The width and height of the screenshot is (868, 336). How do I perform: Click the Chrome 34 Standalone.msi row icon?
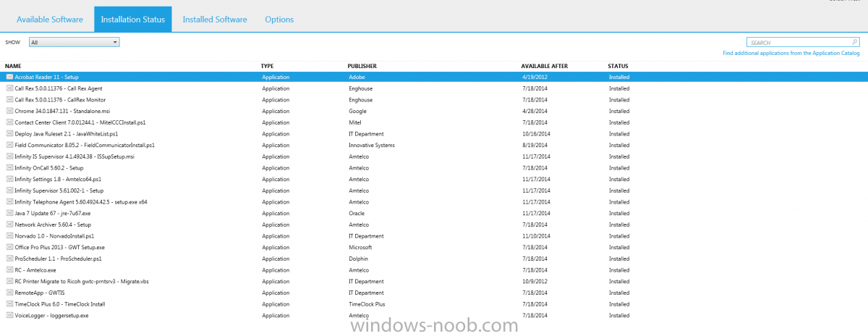tap(9, 111)
